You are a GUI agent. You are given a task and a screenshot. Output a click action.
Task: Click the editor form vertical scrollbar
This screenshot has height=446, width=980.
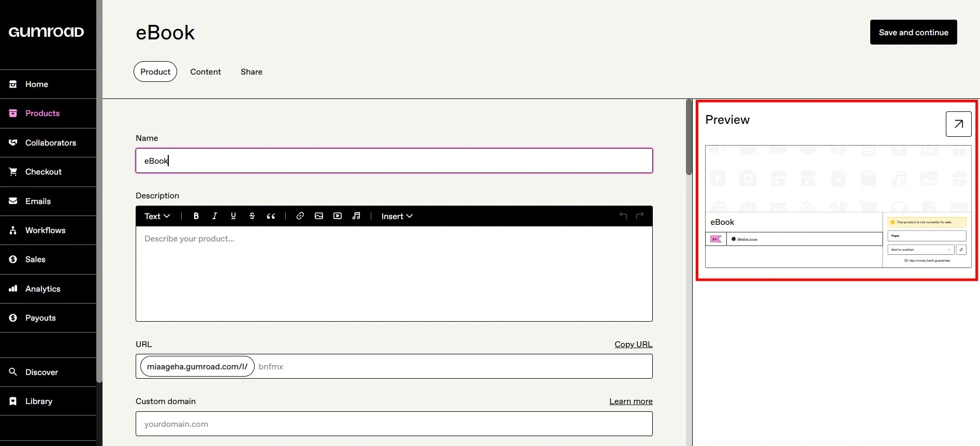(x=689, y=137)
